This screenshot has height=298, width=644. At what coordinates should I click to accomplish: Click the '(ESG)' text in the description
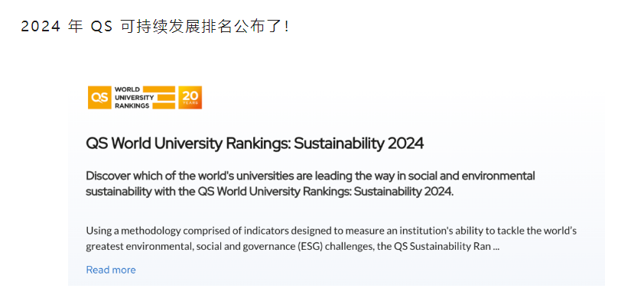[311, 247]
